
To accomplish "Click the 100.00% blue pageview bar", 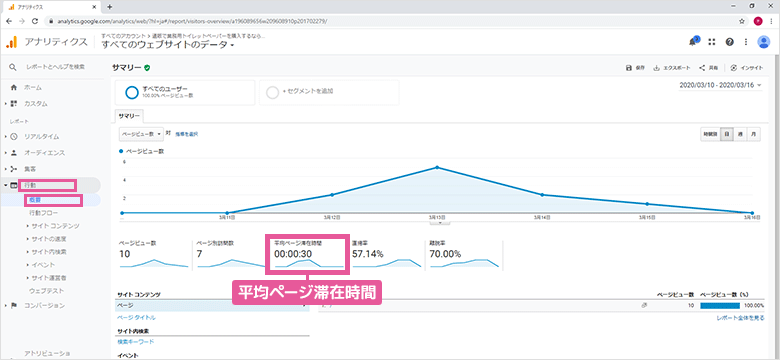I will pyautogui.click(x=719, y=305).
